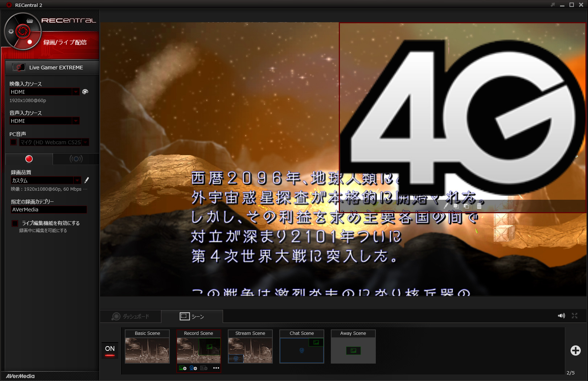Viewport: 588px width, 381px height.
Task: Switch to the シーン tab
Action: coord(192,316)
